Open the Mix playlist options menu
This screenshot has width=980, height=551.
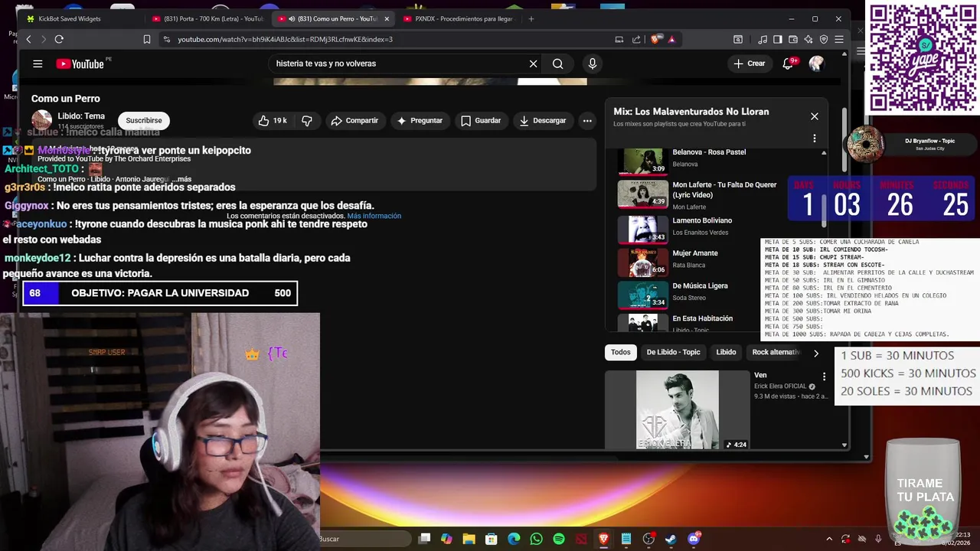pos(814,139)
